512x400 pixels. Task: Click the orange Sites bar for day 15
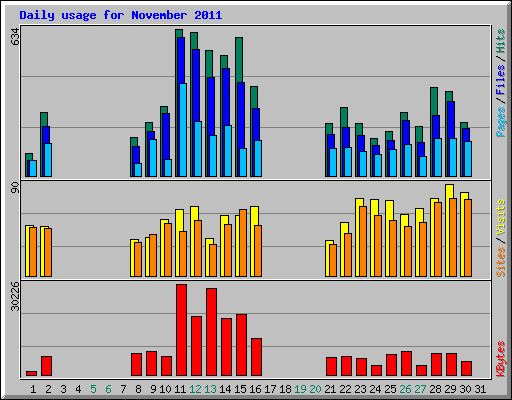[x=243, y=243]
